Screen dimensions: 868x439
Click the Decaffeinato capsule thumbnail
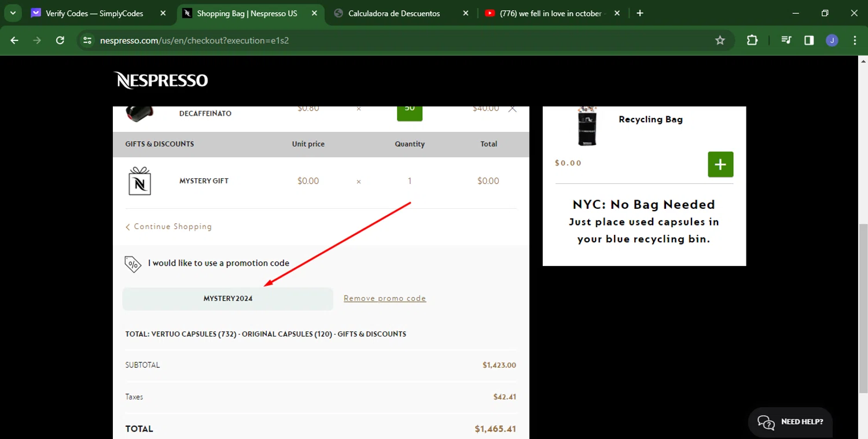[140, 113]
